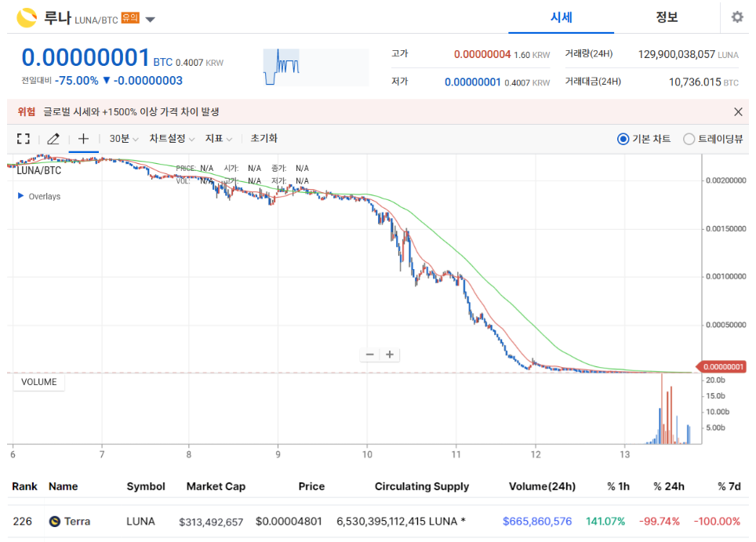
Task: Click the Luna coin logo
Action: coord(27,18)
